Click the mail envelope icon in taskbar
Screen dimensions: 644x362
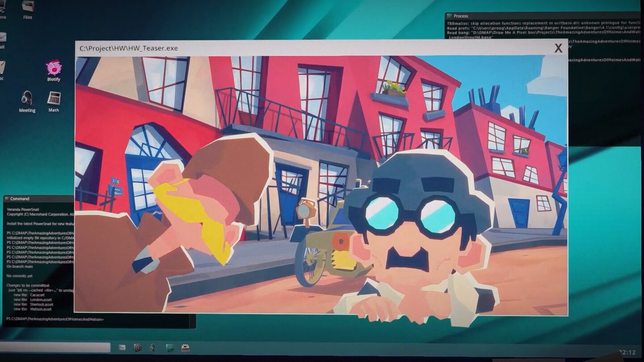(122, 347)
